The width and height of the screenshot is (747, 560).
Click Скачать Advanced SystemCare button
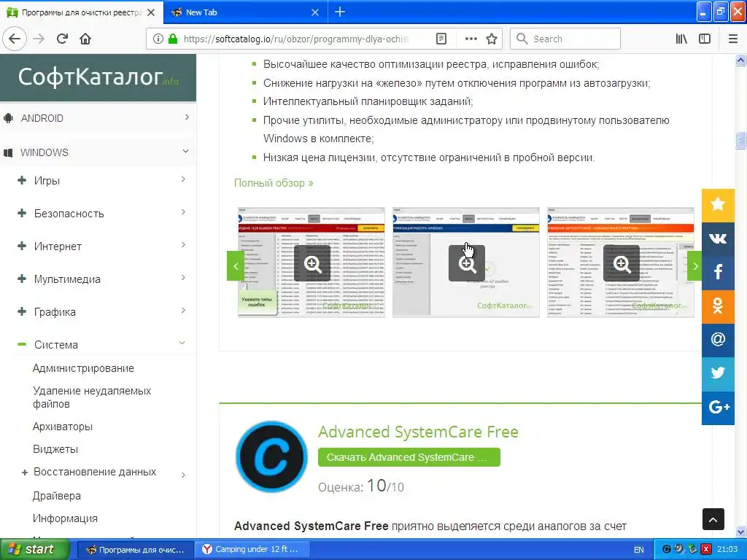(x=409, y=457)
